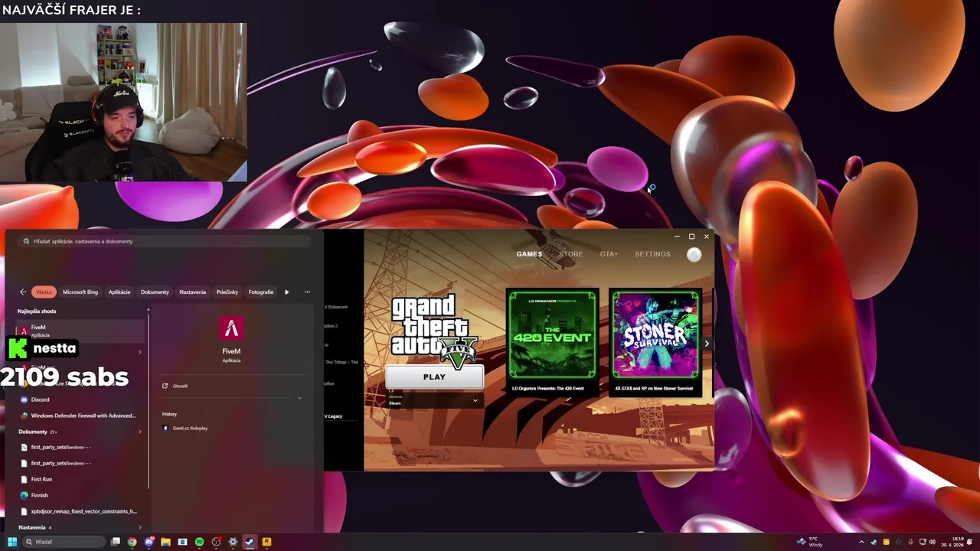Switch to Dokumenty search filter

tap(155, 292)
